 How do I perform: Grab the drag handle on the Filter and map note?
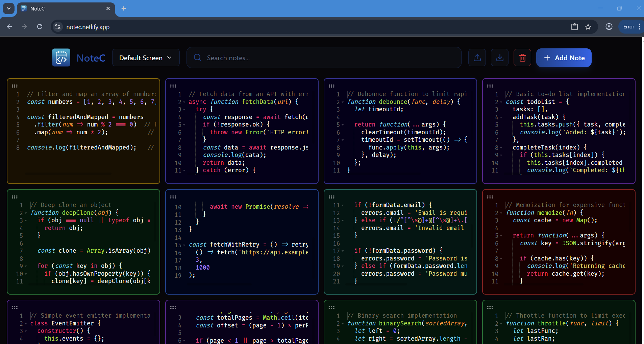click(15, 86)
